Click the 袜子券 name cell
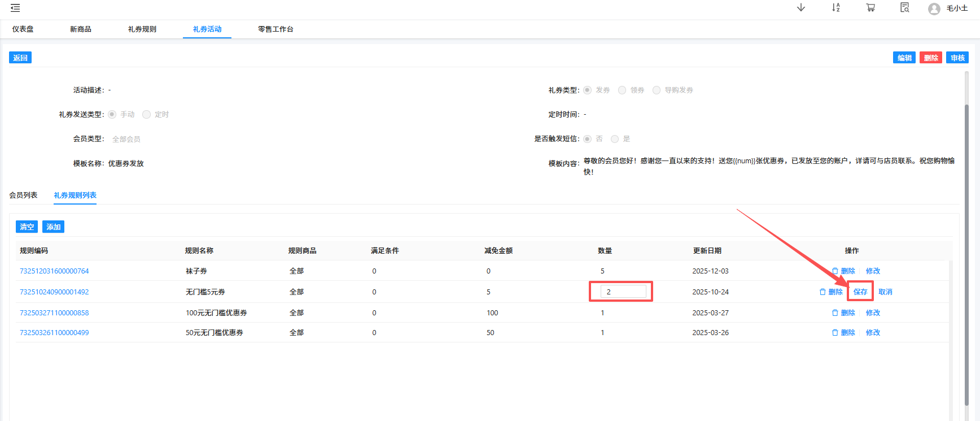Screen dimensions: 980x421 click(x=196, y=271)
